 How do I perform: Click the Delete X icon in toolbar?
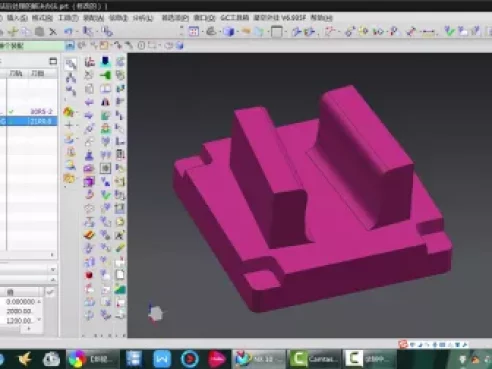coord(53,32)
